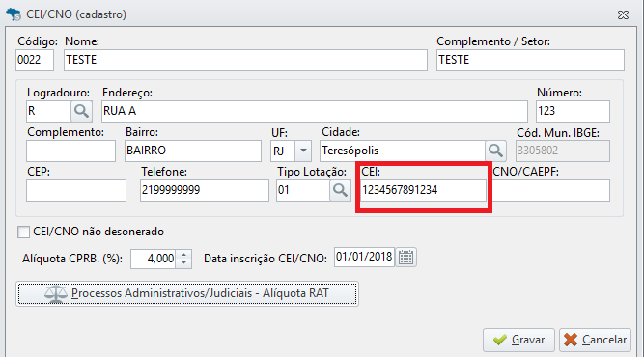Open calendar picker for Data inscrição

[x=406, y=258]
